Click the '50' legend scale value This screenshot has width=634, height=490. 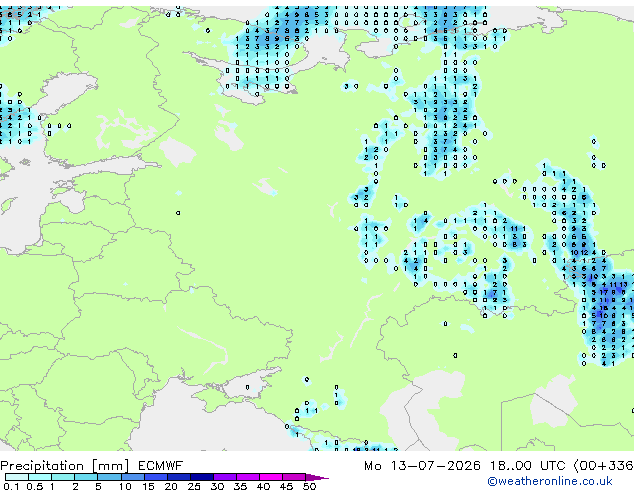click(309, 486)
